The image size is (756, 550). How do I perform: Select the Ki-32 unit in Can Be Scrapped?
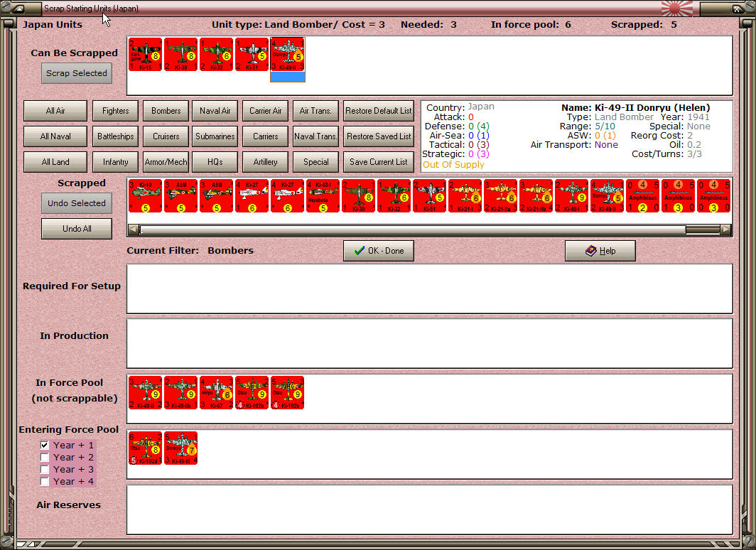pos(217,55)
